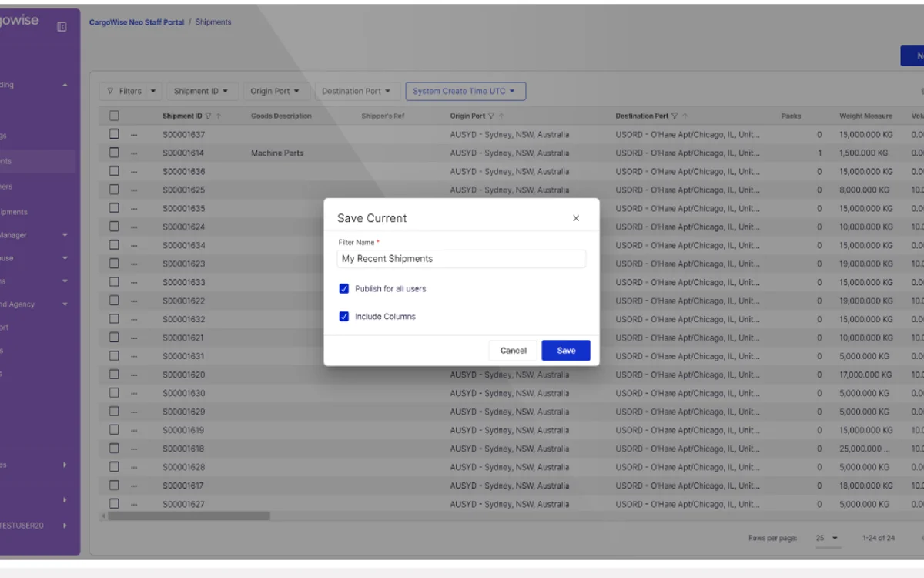924x578 pixels.
Task: Click filter icon in Destination Port column header
Action: [675, 116]
